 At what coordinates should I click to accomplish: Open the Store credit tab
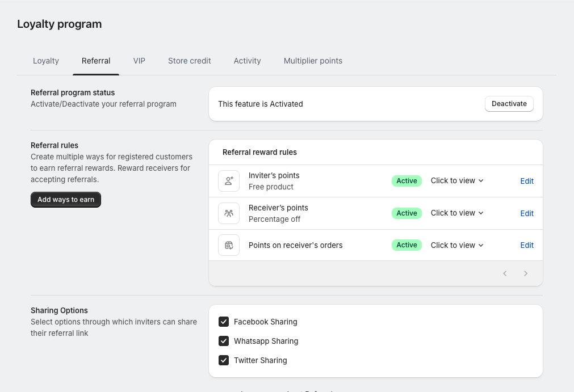(189, 61)
